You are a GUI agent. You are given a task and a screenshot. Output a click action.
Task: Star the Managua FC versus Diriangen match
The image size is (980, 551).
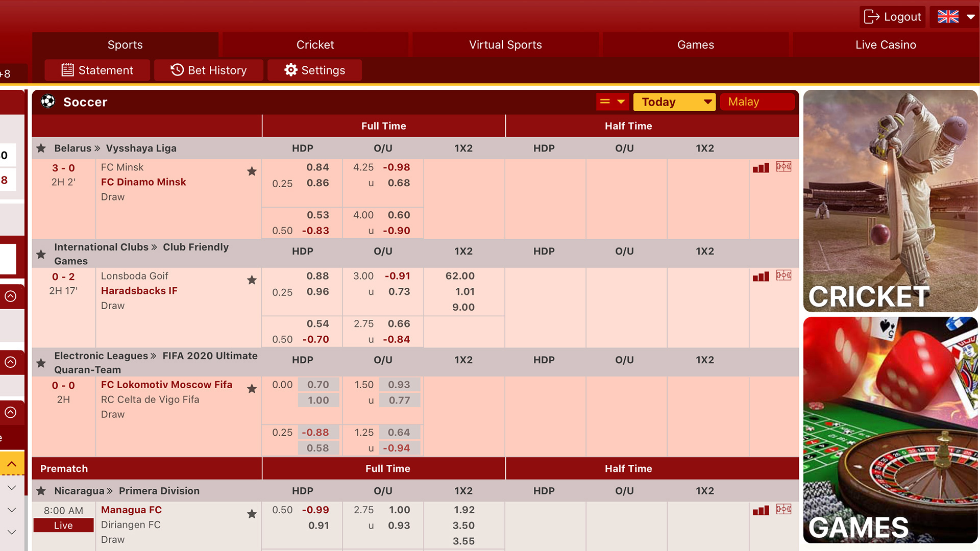(252, 514)
